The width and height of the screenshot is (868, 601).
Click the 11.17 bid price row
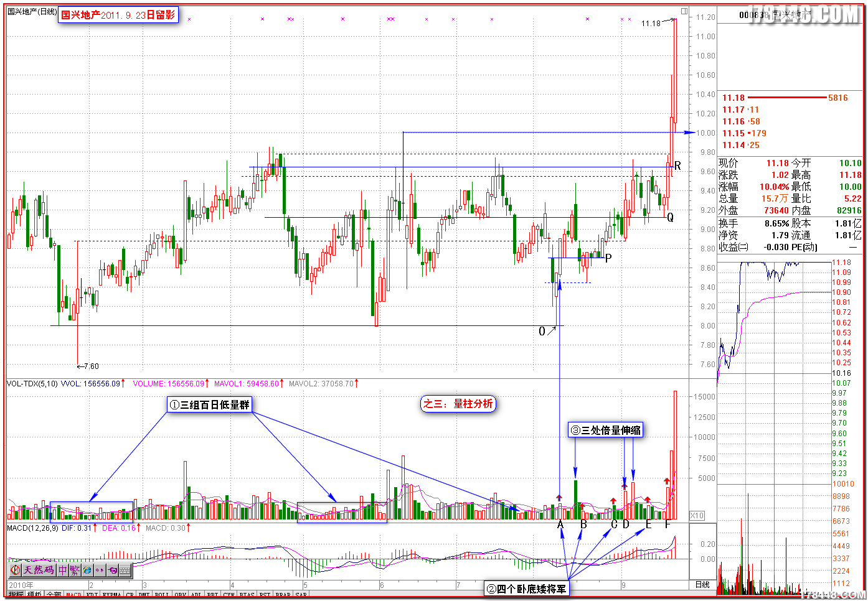(x=741, y=109)
